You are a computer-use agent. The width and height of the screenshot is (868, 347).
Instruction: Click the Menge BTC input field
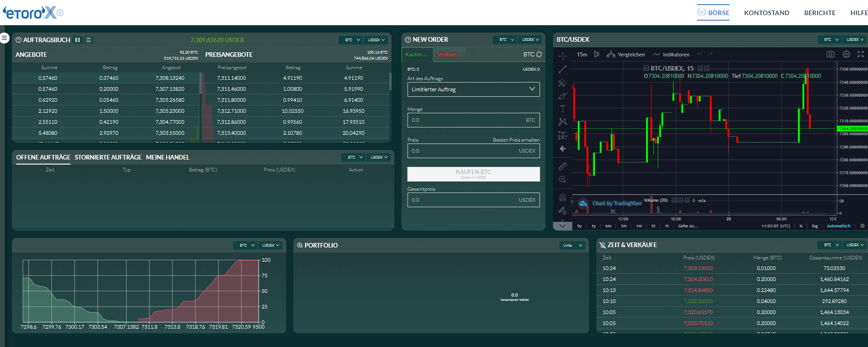473,120
